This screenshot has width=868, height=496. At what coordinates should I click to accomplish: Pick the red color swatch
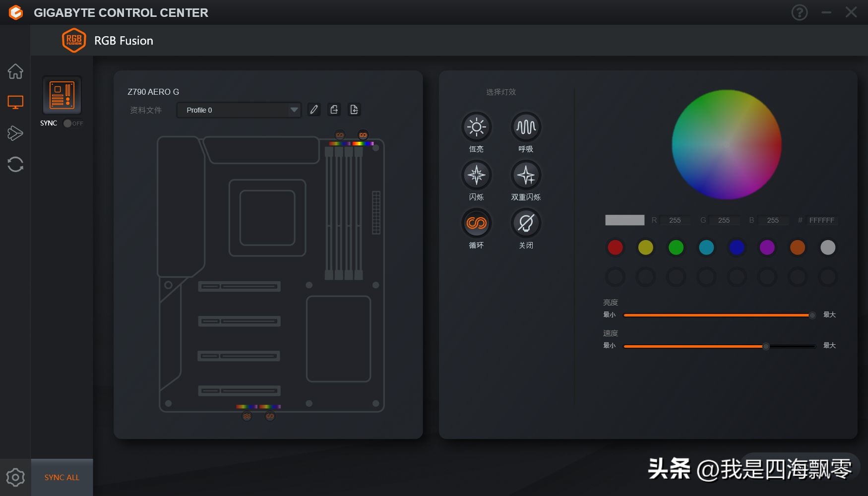point(615,248)
